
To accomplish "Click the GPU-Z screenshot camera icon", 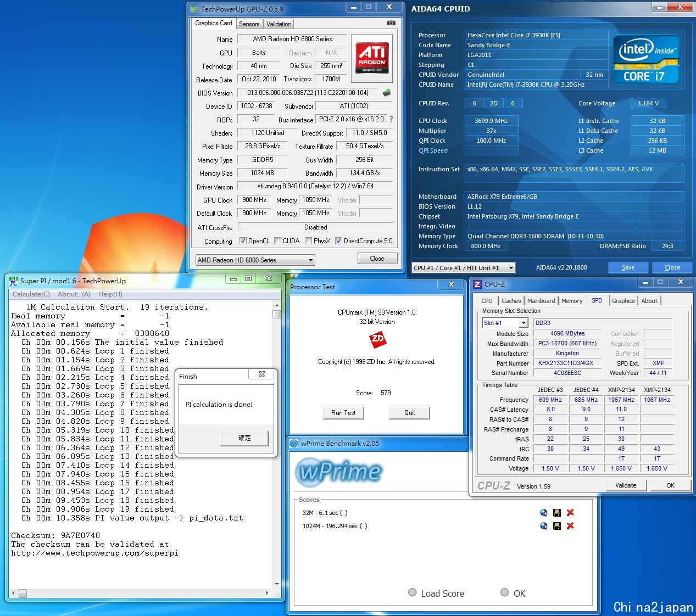I will [x=391, y=23].
